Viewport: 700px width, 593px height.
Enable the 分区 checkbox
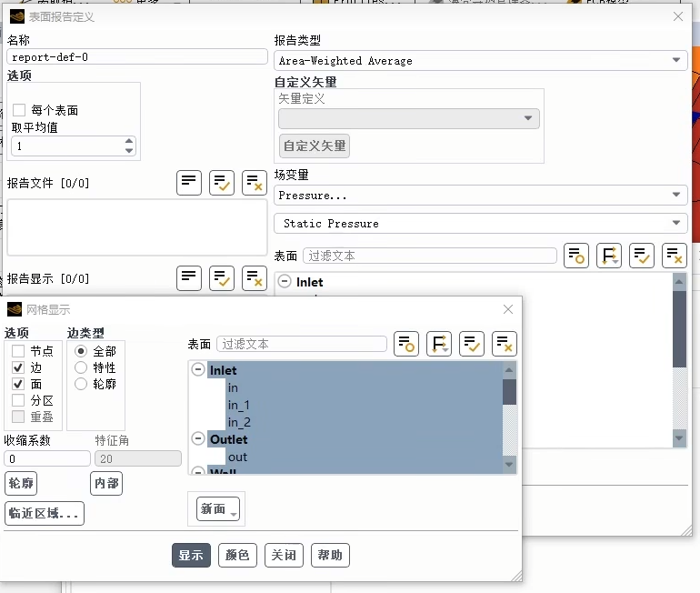tap(18, 400)
